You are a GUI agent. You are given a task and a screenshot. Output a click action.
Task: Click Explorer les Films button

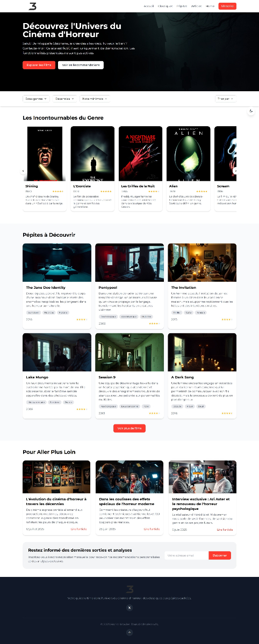point(39,65)
